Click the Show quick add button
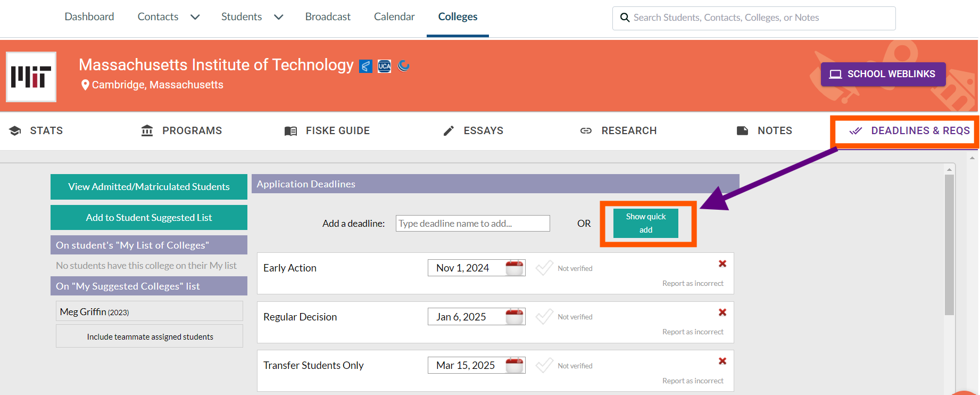The width and height of the screenshot is (980, 395). coord(646,223)
